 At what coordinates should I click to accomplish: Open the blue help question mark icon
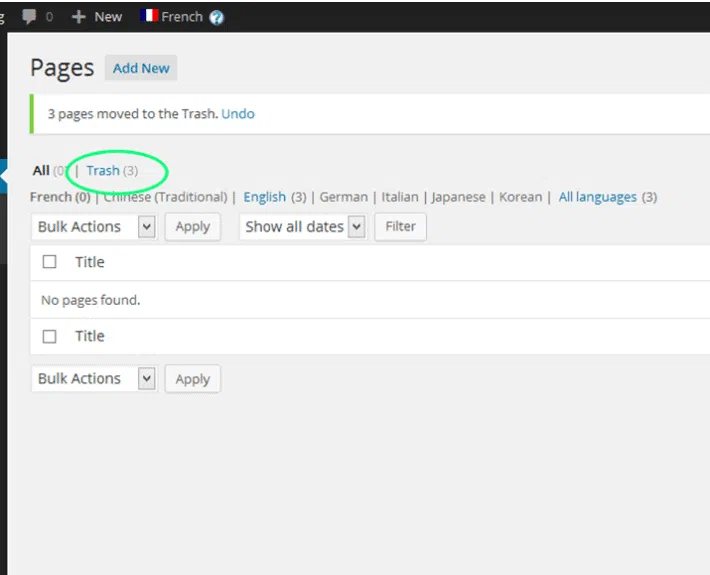click(x=216, y=18)
